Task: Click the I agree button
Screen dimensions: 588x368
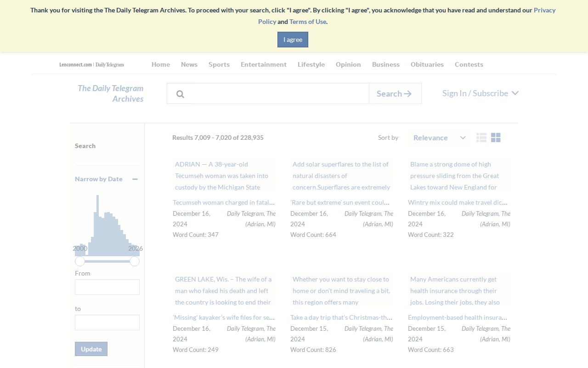Action: [293, 40]
